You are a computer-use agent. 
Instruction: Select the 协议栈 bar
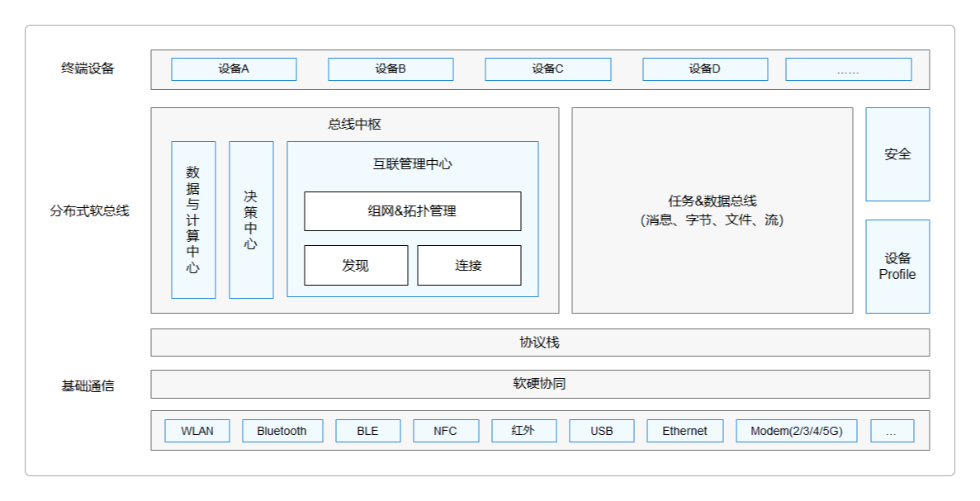pos(540,343)
